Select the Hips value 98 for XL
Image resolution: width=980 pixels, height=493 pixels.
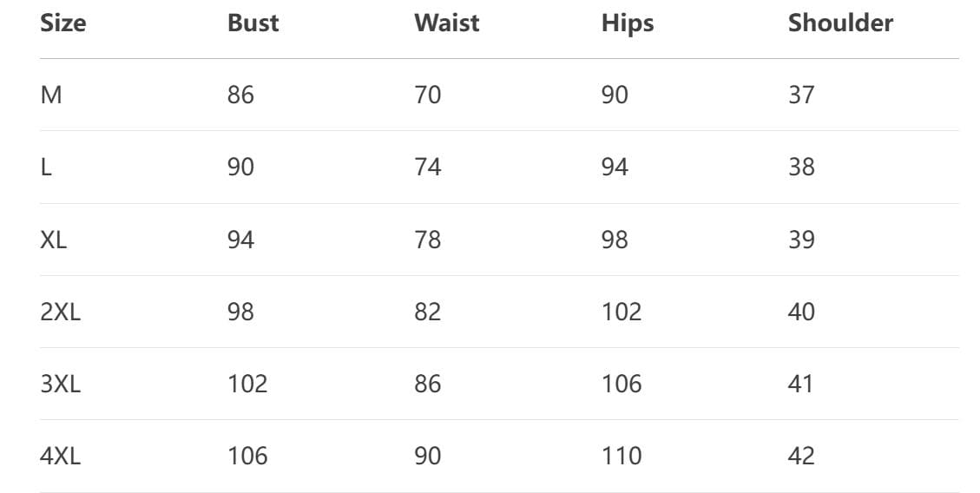click(x=615, y=240)
